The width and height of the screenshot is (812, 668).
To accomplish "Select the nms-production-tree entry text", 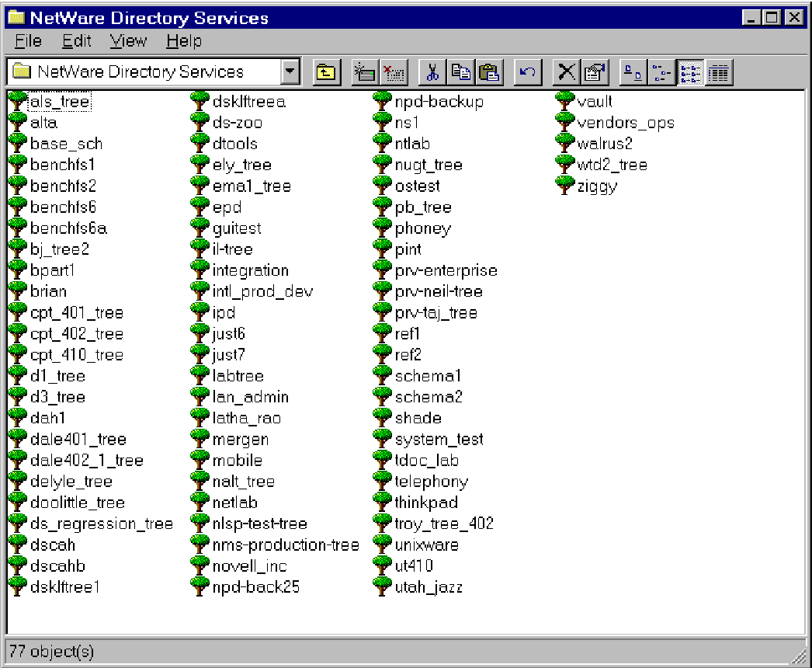I will click(286, 544).
